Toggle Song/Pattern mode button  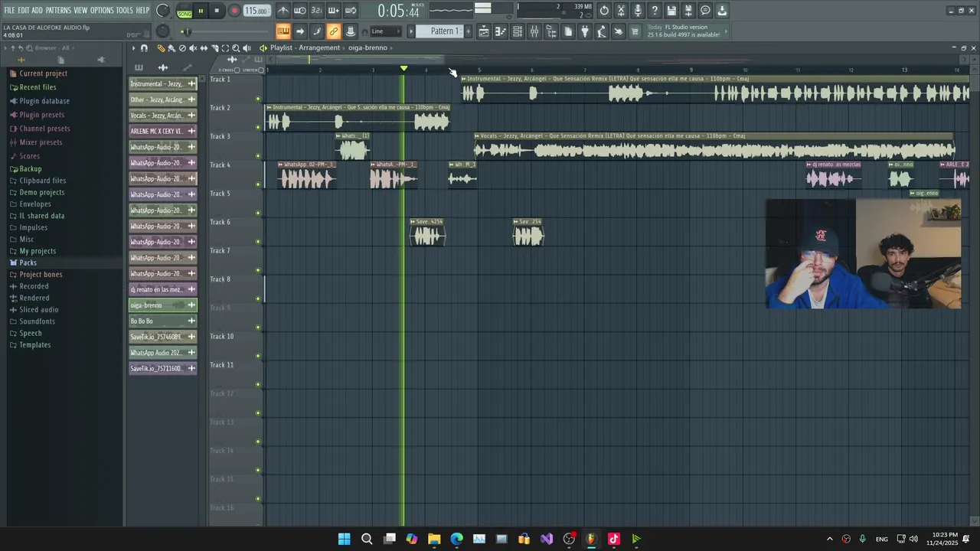(x=185, y=11)
